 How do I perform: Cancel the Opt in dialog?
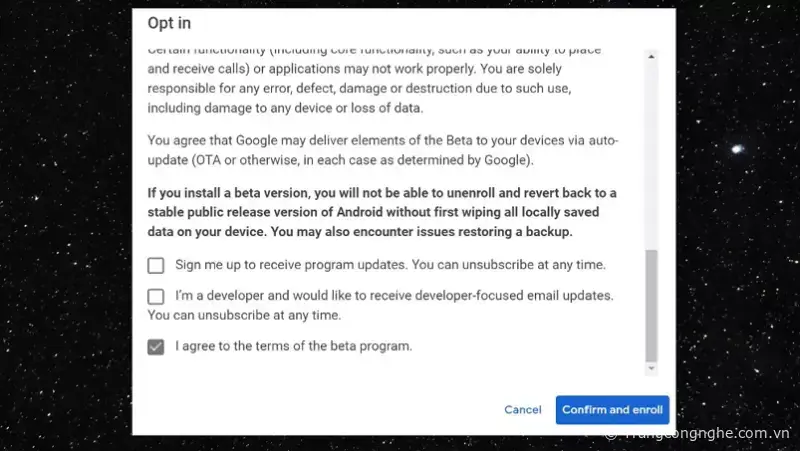[x=522, y=410]
